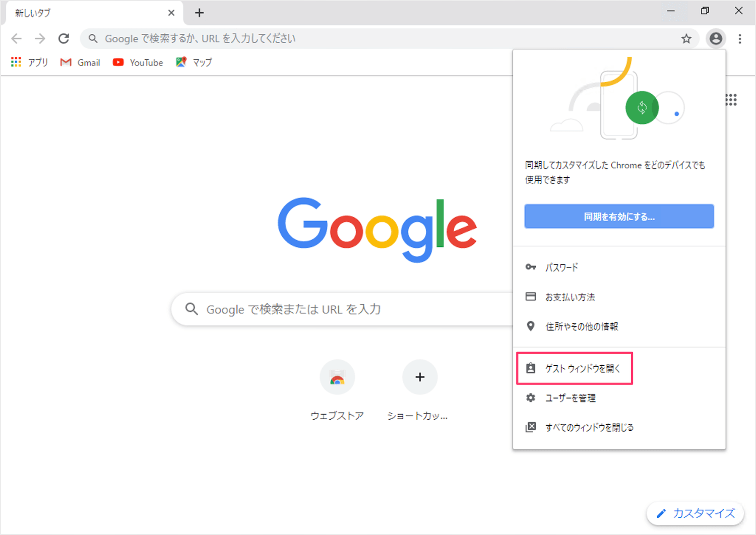The height and width of the screenshot is (535, 756).
Task: Open the Gmail bookmark
Action: click(80, 62)
